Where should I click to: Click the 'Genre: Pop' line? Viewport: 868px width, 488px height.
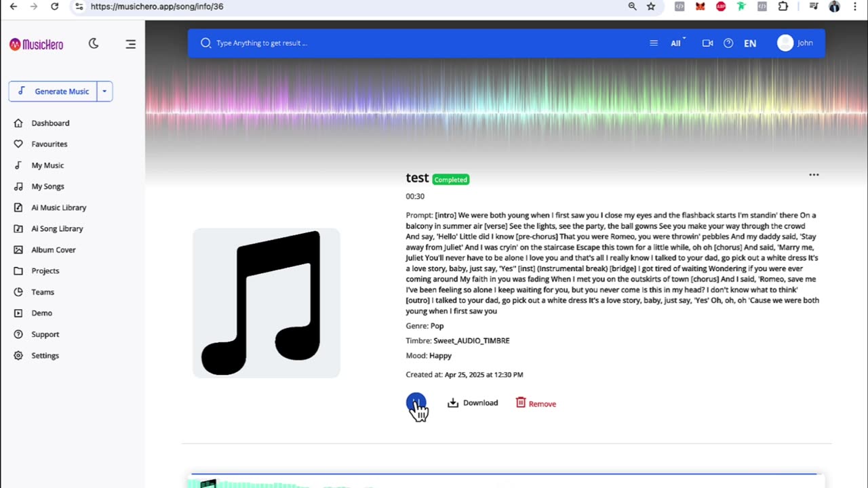[425, 326]
